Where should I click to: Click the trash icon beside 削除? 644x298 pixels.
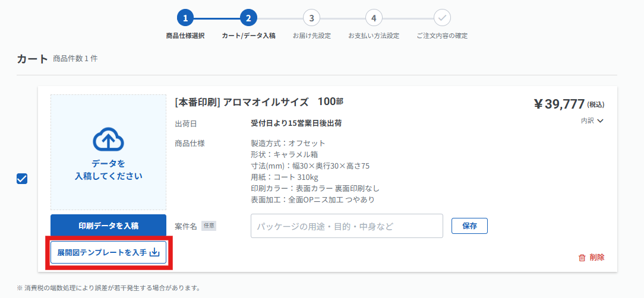[x=582, y=258]
